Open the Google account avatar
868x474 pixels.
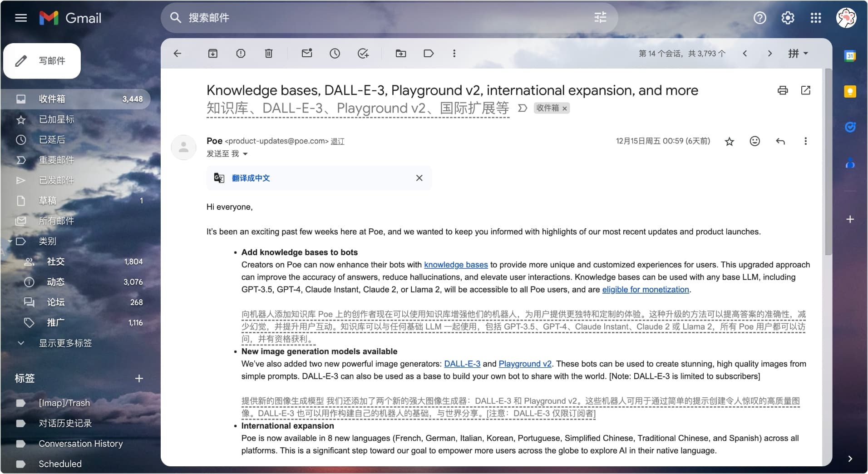846,18
